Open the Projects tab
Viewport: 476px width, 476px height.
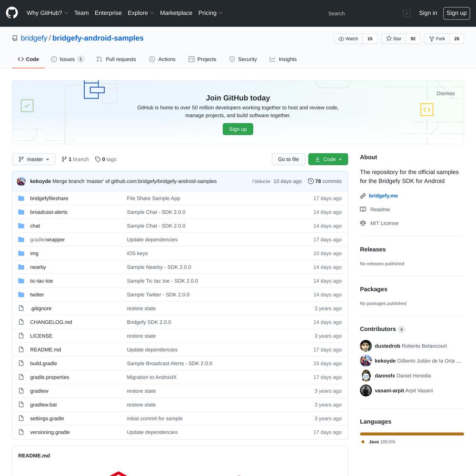[x=202, y=59]
